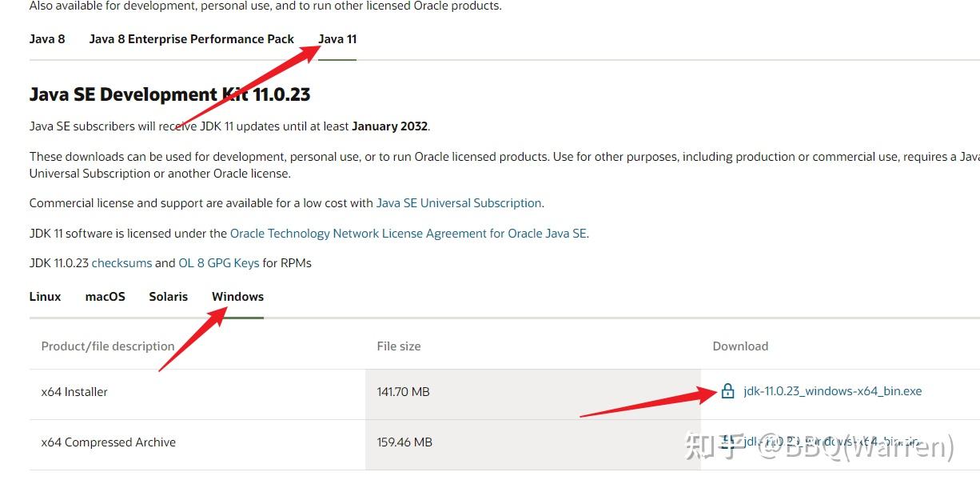Viewport: 980px width, 488px height.
Task: Choose the Windows downloads tab
Action: click(x=237, y=296)
